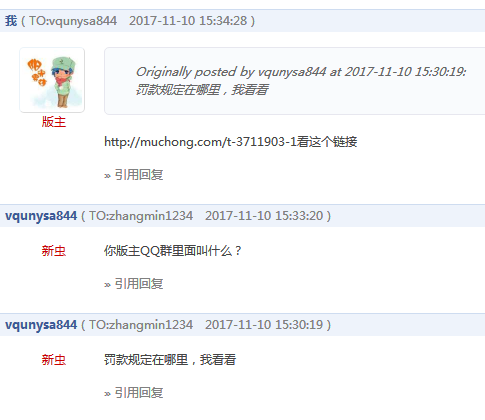Click the 新虫 label beside the 罚款规定 message
The height and width of the screenshot is (420, 485).
(54, 360)
